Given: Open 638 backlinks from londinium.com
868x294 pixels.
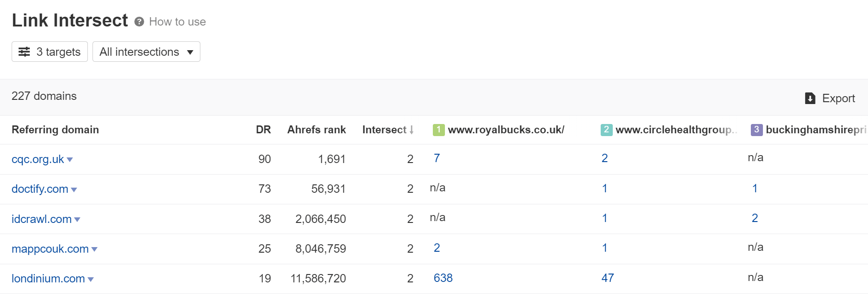Looking at the screenshot, I should (443, 278).
